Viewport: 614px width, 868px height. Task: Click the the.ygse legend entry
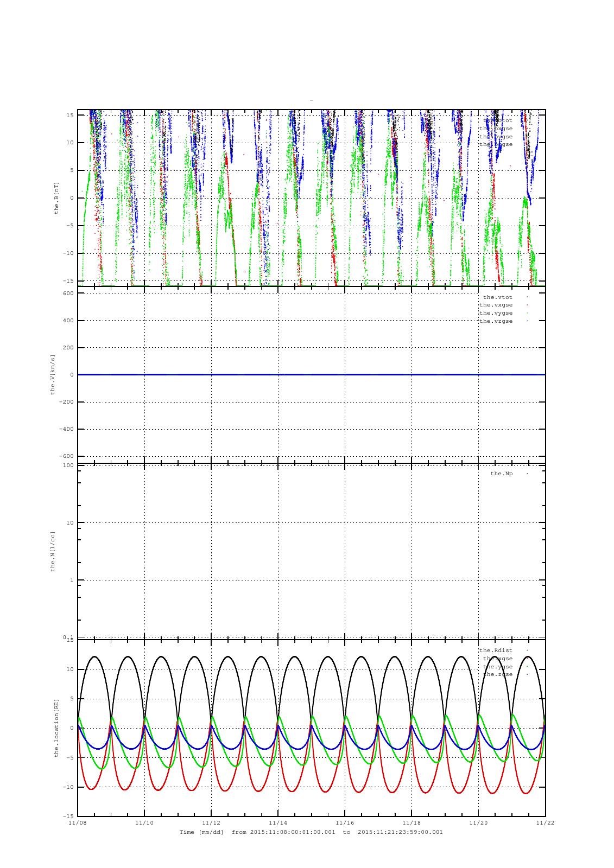498,666
